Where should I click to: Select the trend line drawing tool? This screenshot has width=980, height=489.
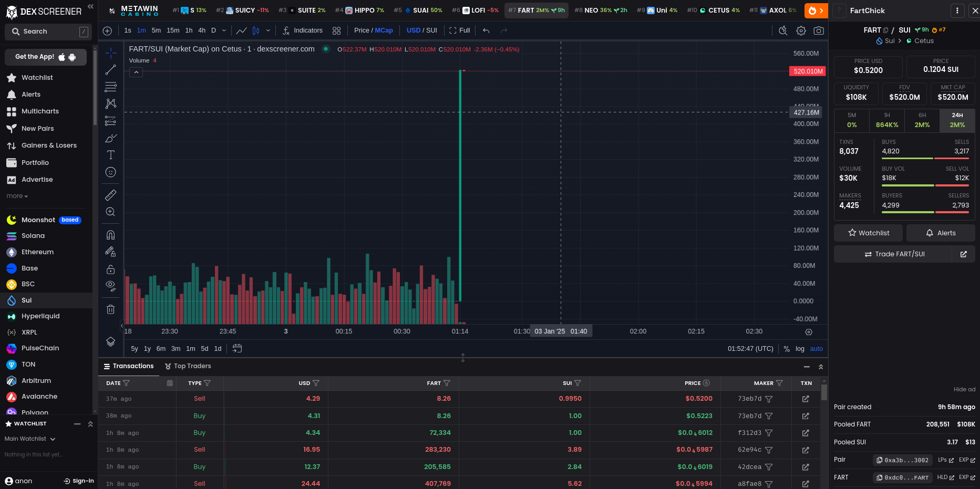(x=111, y=70)
